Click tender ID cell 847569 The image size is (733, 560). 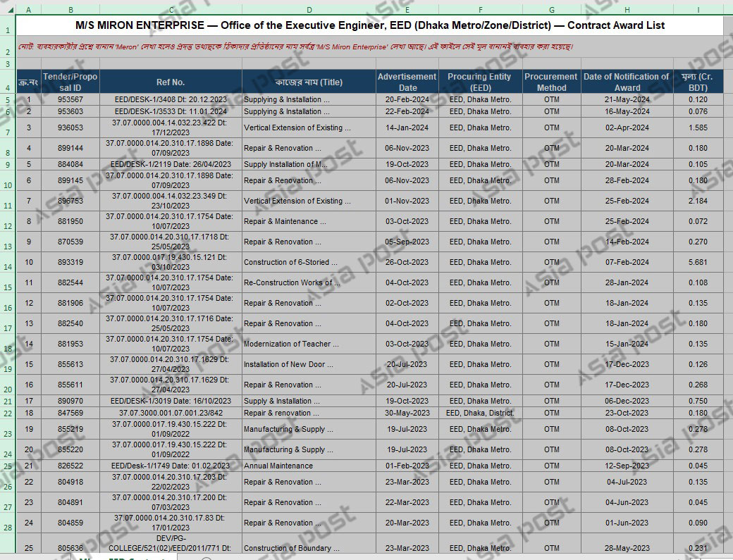(70, 413)
